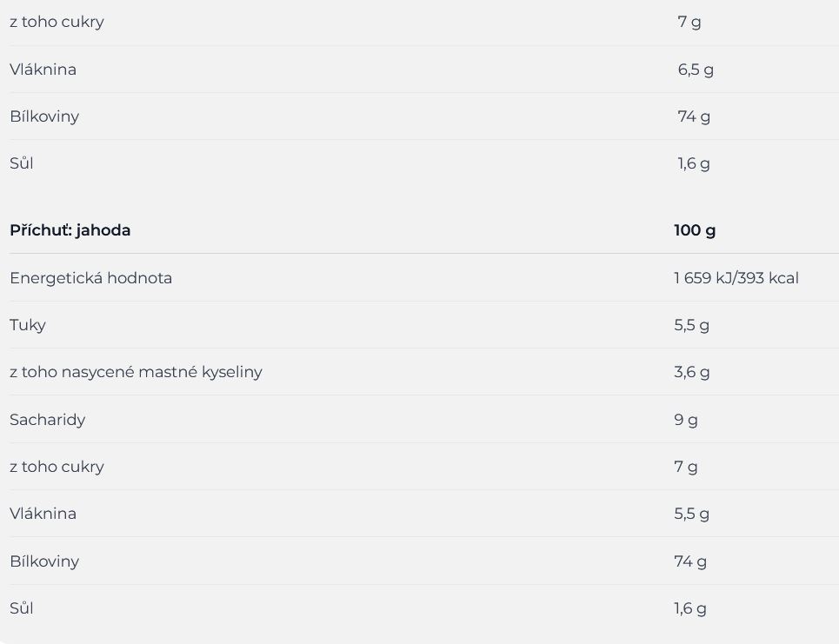The height and width of the screenshot is (644, 839).
Task: Click the last 'Sůl' row label
Action: click(x=22, y=608)
